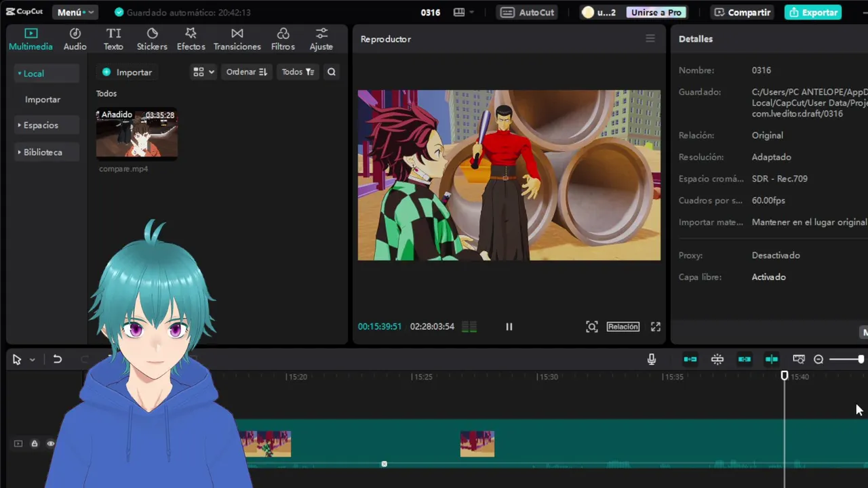Click the AutoCut button

tap(527, 12)
